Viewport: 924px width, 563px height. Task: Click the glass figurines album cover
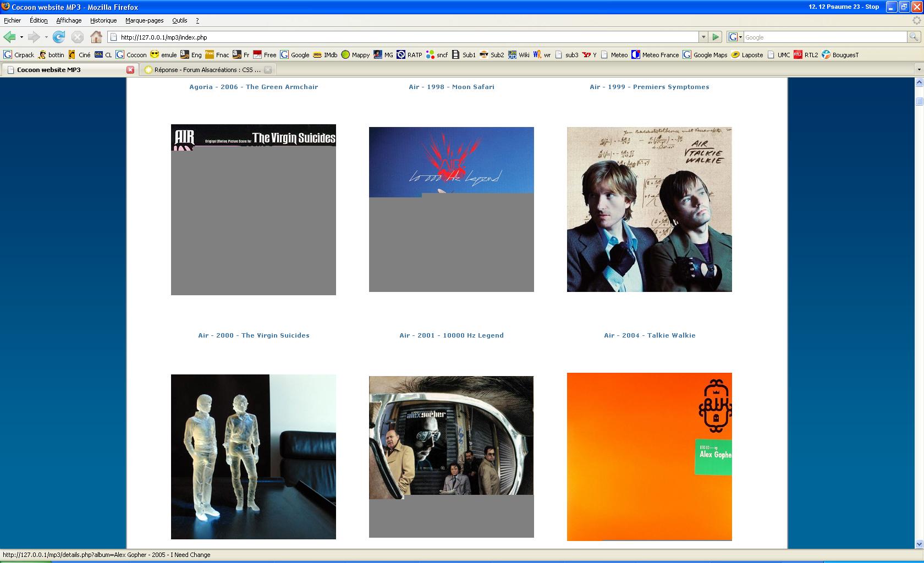click(254, 457)
